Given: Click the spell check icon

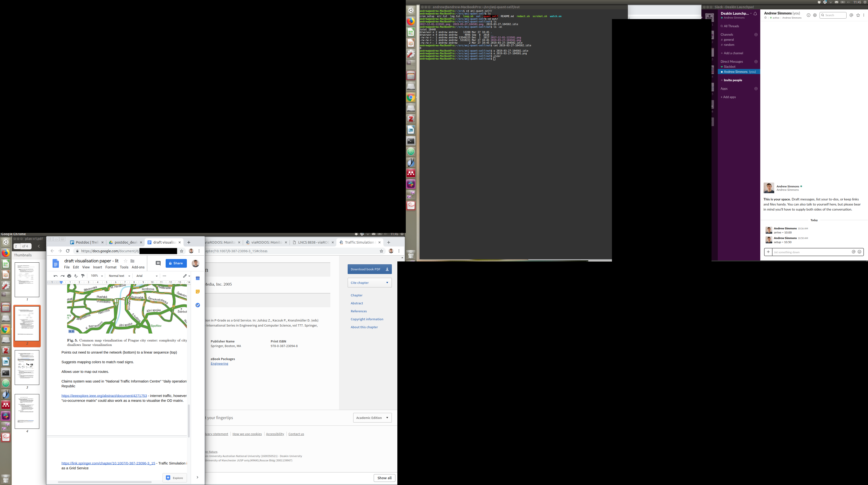Looking at the screenshot, I should tap(76, 276).
